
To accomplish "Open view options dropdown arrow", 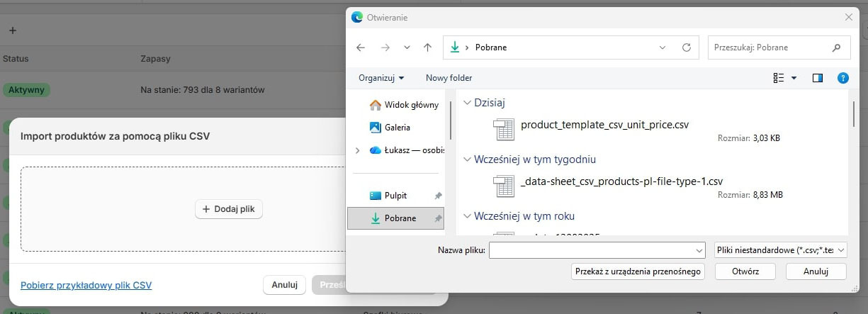I will (x=794, y=78).
